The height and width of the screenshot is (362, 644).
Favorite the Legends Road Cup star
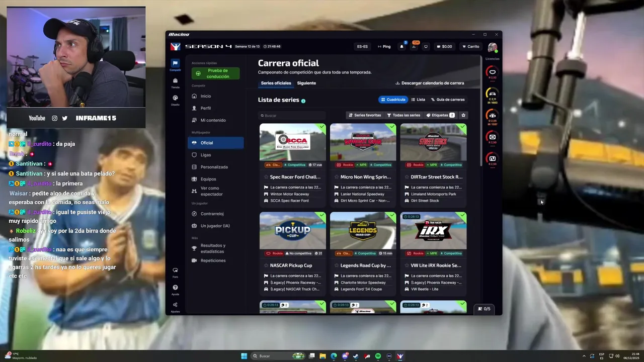pos(337,265)
